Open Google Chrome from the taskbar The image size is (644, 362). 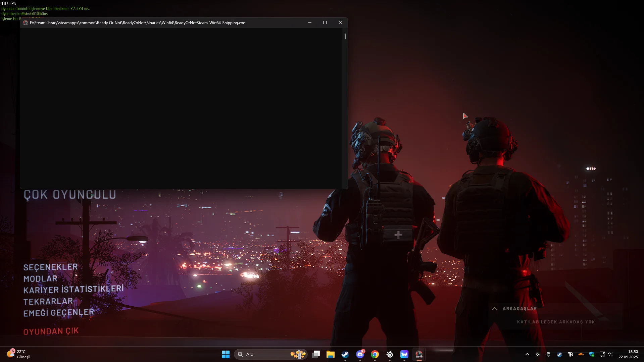[x=375, y=354]
